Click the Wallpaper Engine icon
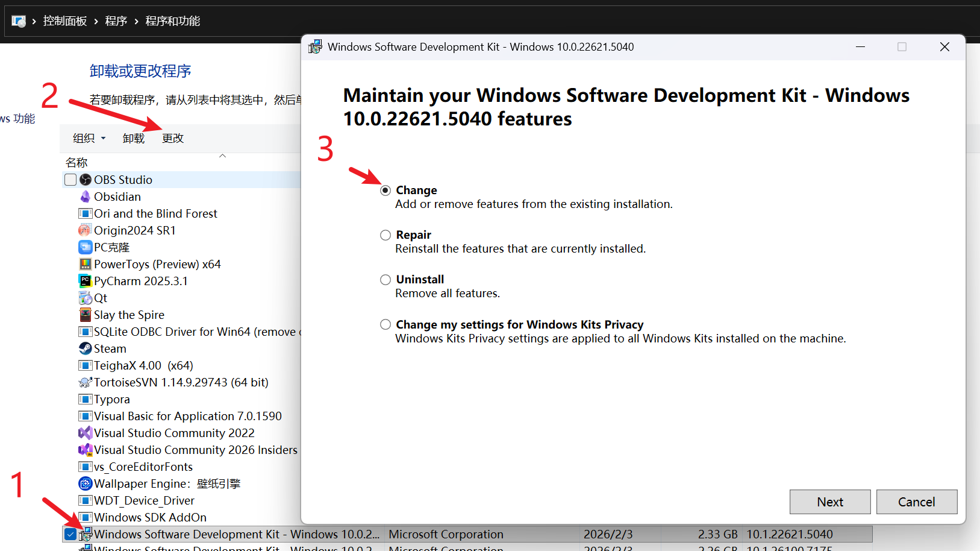980x551 pixels. (x=86, y=483)
